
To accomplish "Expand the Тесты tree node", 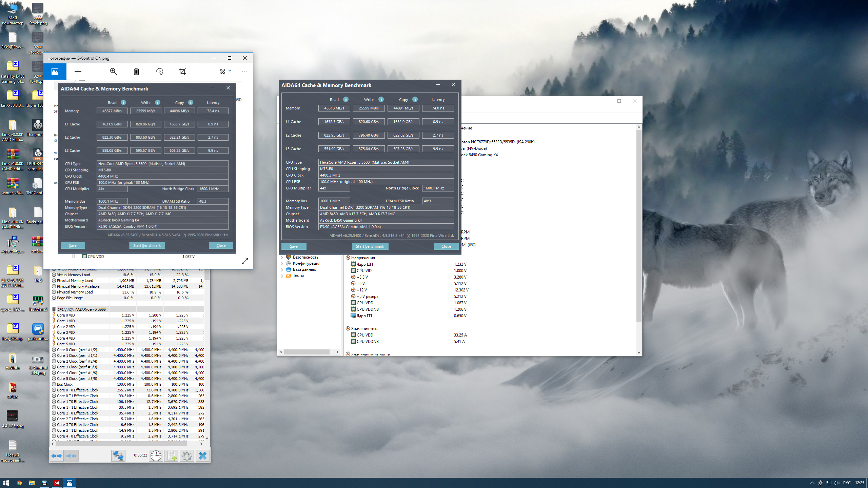I will pos(282,276).
